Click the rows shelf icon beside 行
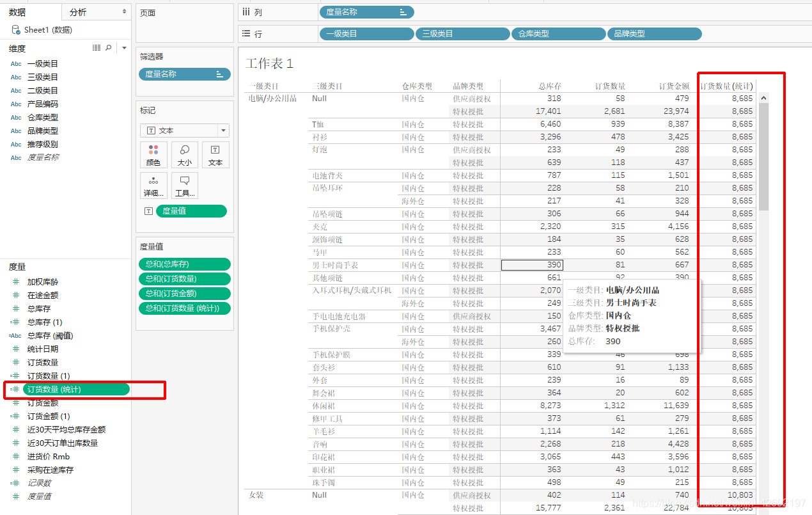 pyautogui.click(x=246, y=33)
